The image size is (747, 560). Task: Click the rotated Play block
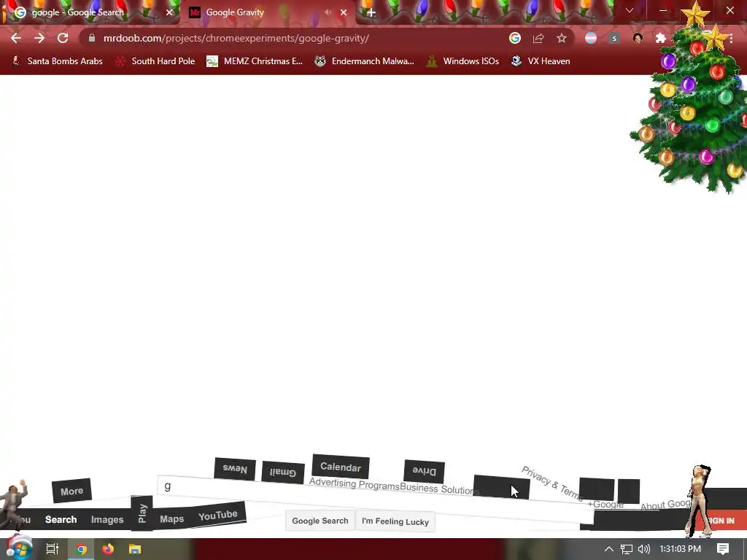[142, 513]
